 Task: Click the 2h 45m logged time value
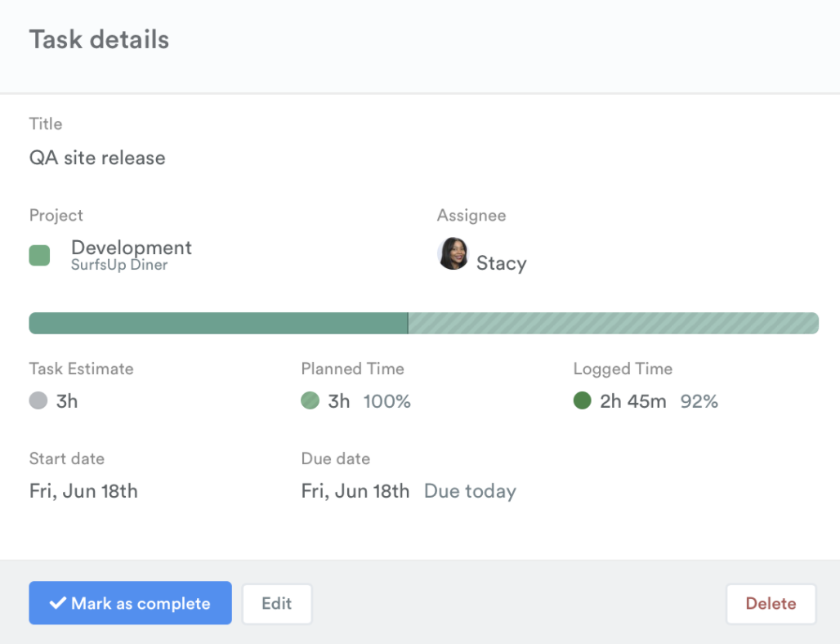pyautogui.click(x=633, y=401)
